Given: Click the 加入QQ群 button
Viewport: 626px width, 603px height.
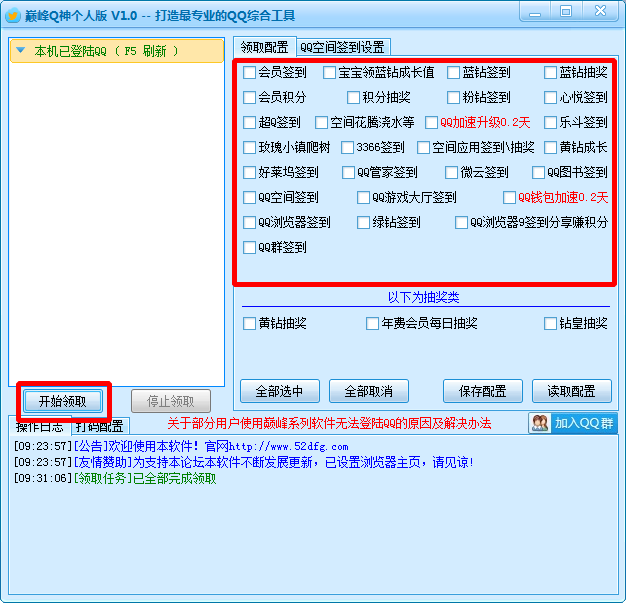Looking at the screenshot, I should pyautogui.click(x=573, y=423).
